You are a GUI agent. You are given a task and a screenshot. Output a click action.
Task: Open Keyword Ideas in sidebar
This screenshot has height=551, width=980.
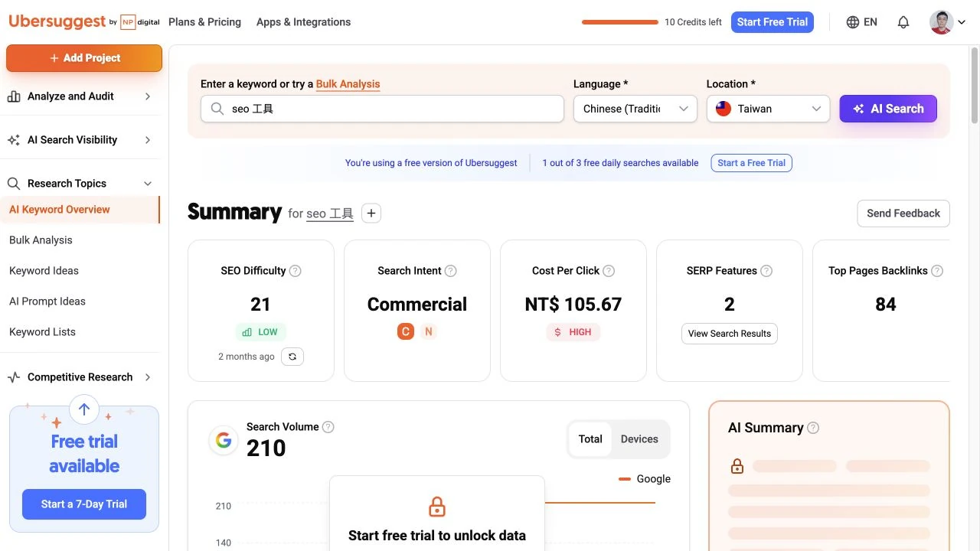click(x=44, y=271)
